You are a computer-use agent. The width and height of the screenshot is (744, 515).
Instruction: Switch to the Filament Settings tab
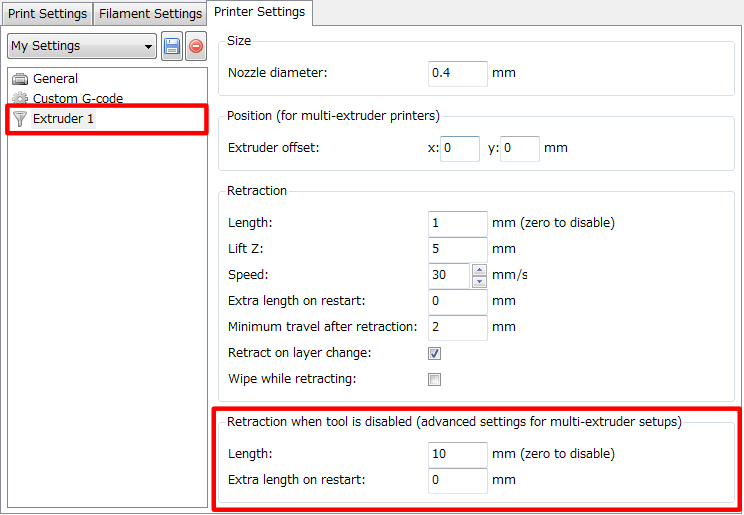(x=150, y=14)
